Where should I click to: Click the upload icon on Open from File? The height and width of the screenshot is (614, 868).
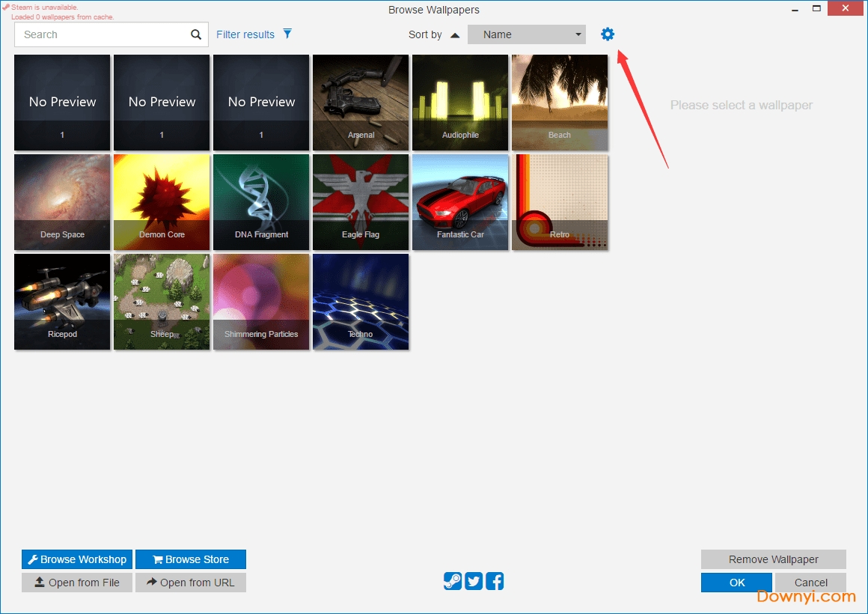[38, 583]
